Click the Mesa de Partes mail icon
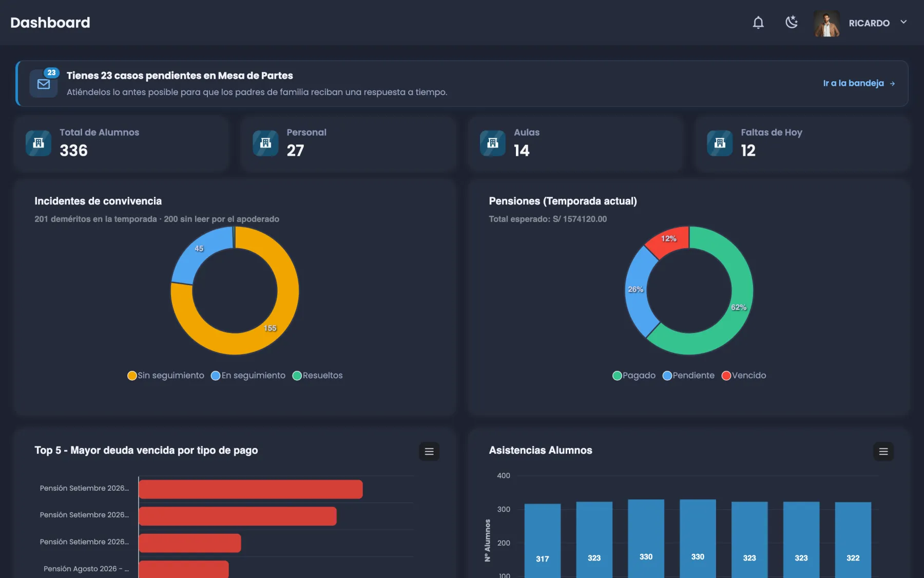The image size is (924, 578). [x=44, y=84]
